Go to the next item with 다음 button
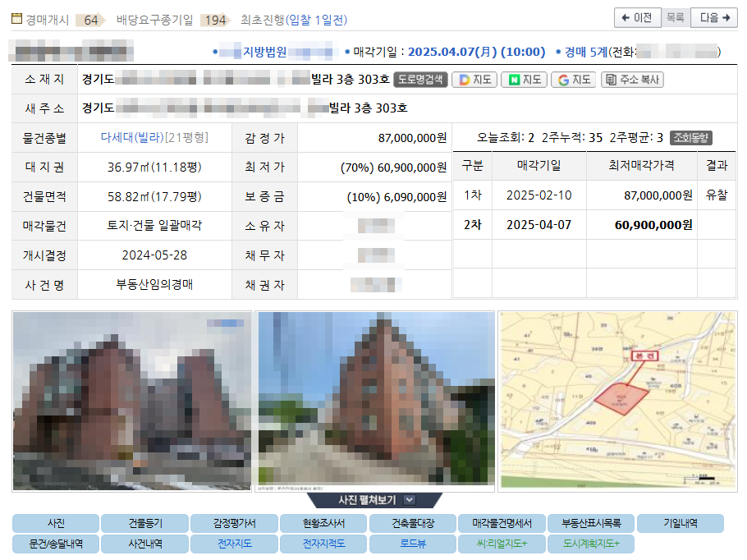The image size is (747, 560). 714,16
